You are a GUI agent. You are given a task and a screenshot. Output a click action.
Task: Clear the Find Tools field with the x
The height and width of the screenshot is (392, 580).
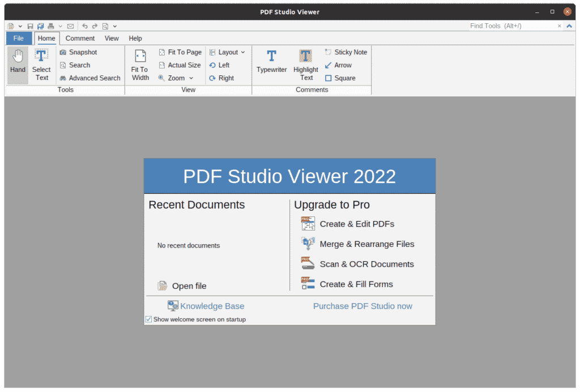pos(559,26)
